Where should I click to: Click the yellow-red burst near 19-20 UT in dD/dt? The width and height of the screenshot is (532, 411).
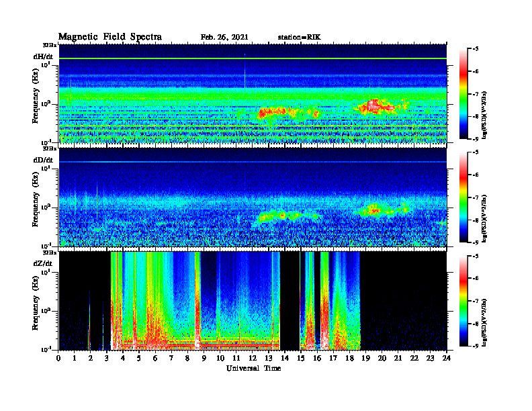point(375,210)
